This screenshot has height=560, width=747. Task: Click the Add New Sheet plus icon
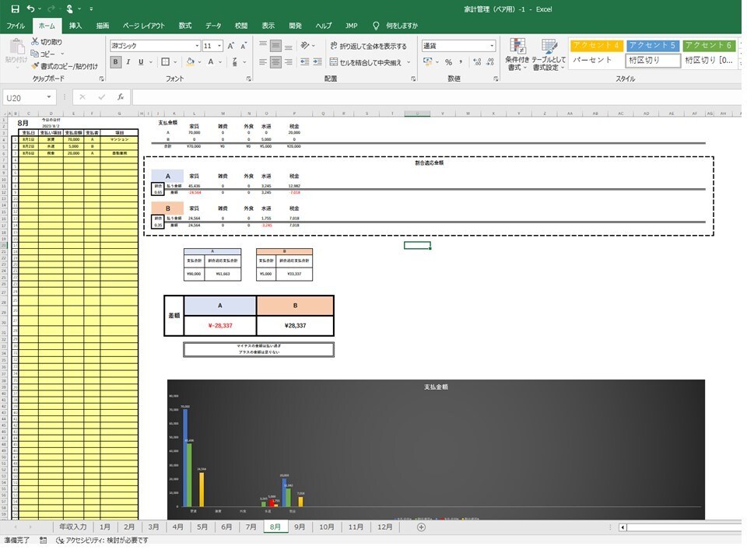tap(421, 527)
